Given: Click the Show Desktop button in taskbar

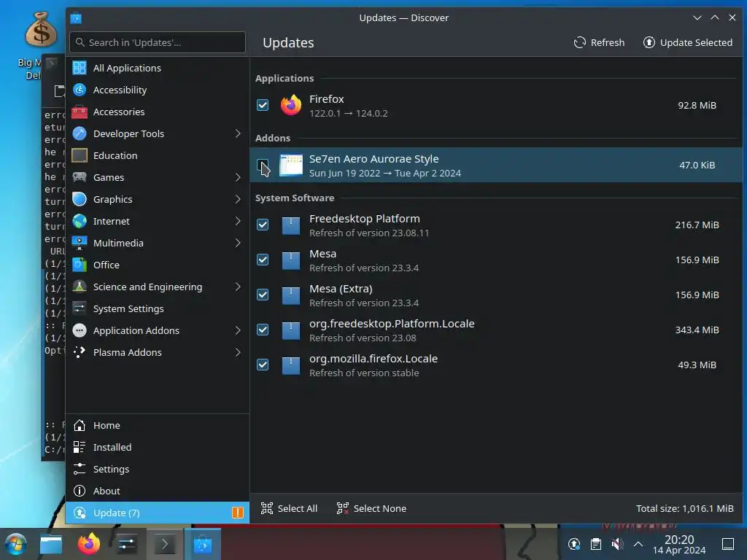Looking at the screenshot, I should [x=728, y=544].
